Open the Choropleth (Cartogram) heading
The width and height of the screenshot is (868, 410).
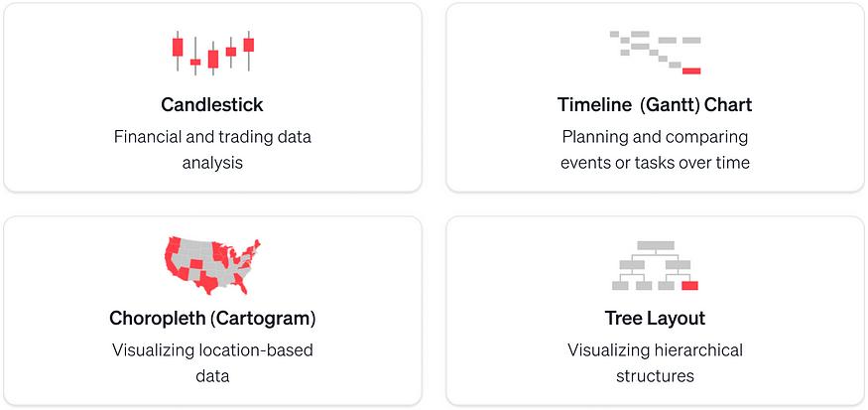(212, 318)
